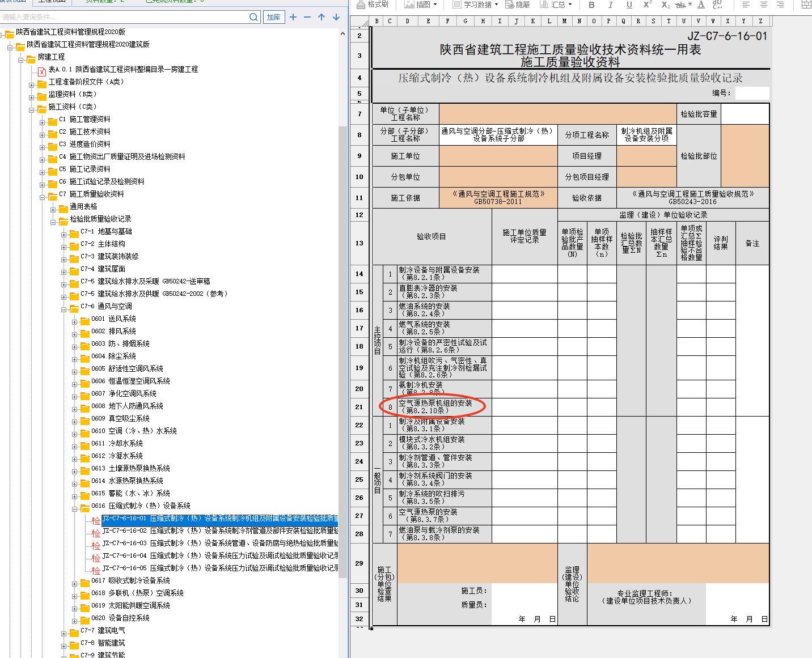Open JZ-C7-6-16-04 inspection record

pyautogui.click(x=220, y=555)
